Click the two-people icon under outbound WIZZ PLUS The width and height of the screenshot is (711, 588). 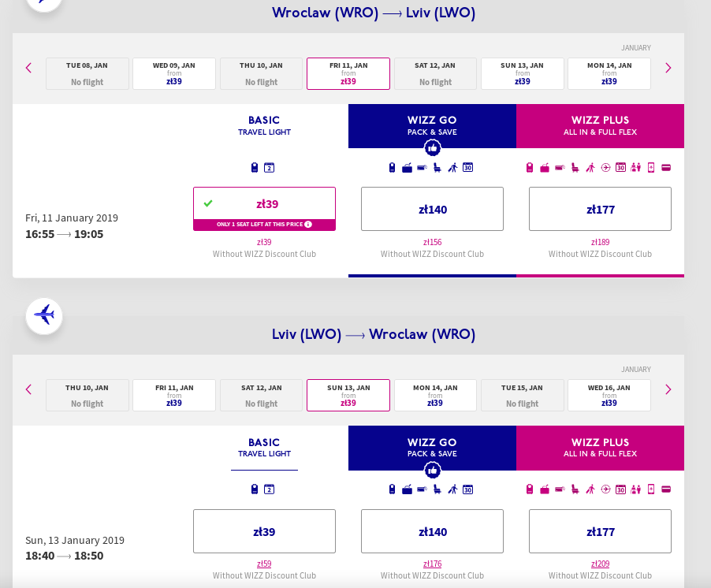(636, 168)
